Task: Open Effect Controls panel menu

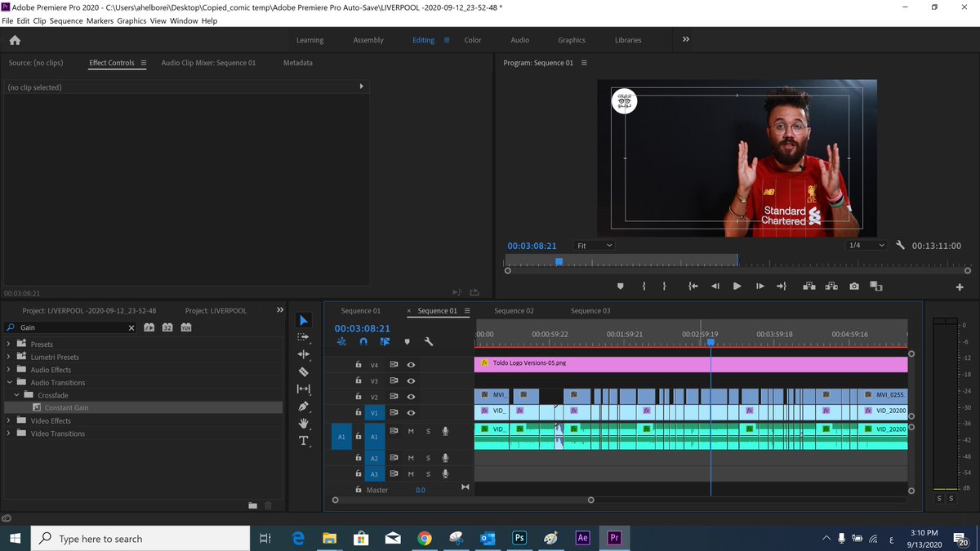Action: [x=144, y=63]
